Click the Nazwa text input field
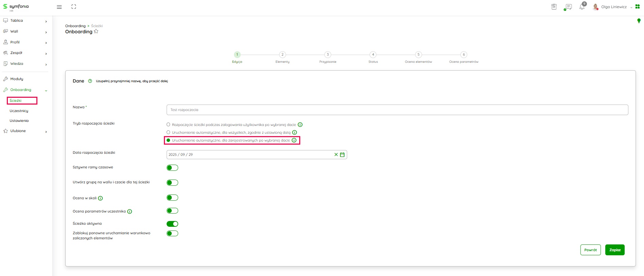This screenshot has height=276, width=644. tap(397, 110)
